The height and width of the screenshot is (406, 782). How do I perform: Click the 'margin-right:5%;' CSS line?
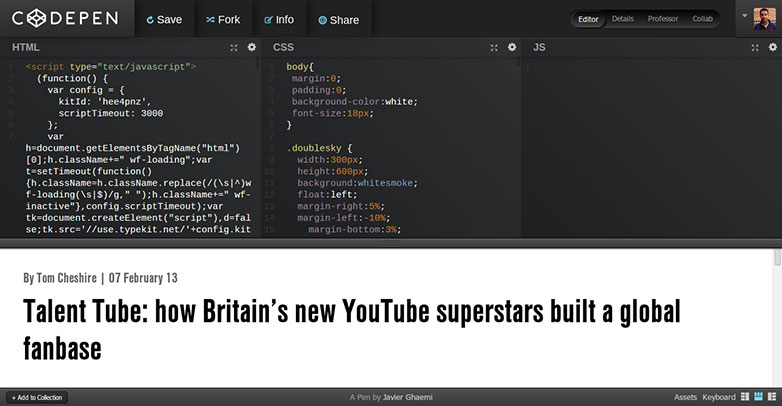coord(341,206)
